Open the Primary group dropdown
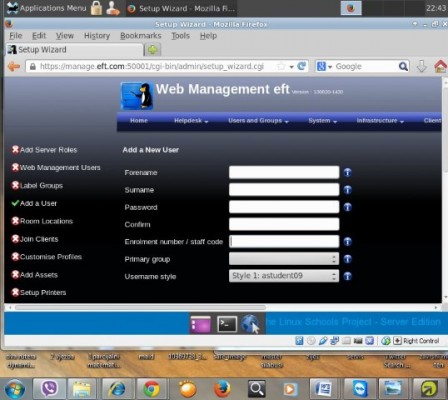448x400 pixels. [284, 259]
